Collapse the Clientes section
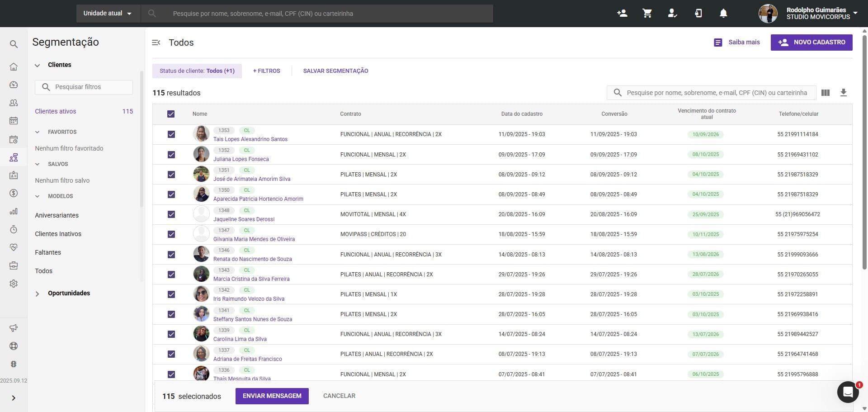The width and height of the screenshot is (868, 412). click(x=38, y=65)
